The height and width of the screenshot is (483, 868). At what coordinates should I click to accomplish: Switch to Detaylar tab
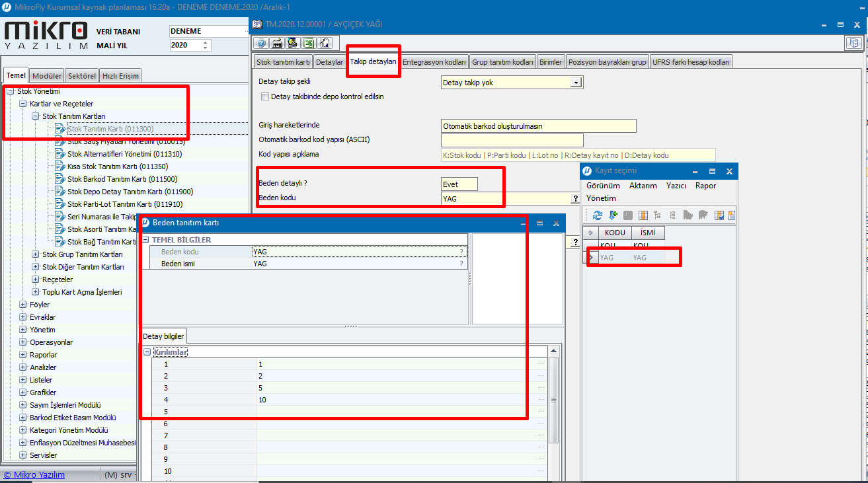point(329,62)
